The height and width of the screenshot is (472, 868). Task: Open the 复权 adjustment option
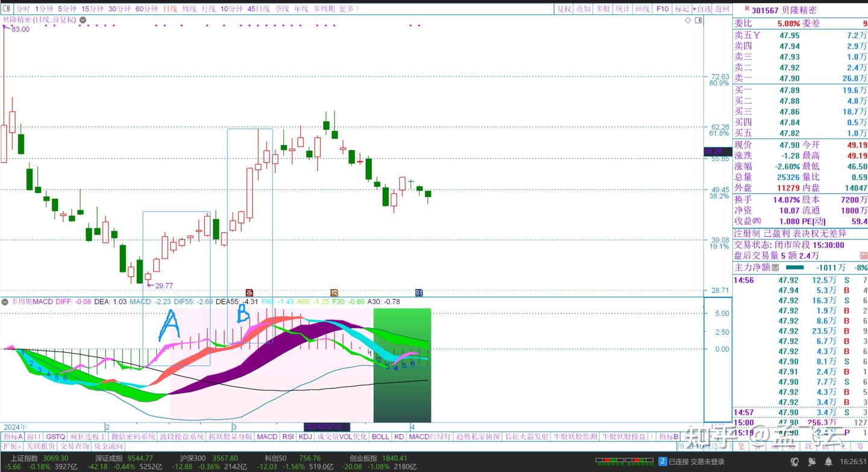(x=564, y=9)
